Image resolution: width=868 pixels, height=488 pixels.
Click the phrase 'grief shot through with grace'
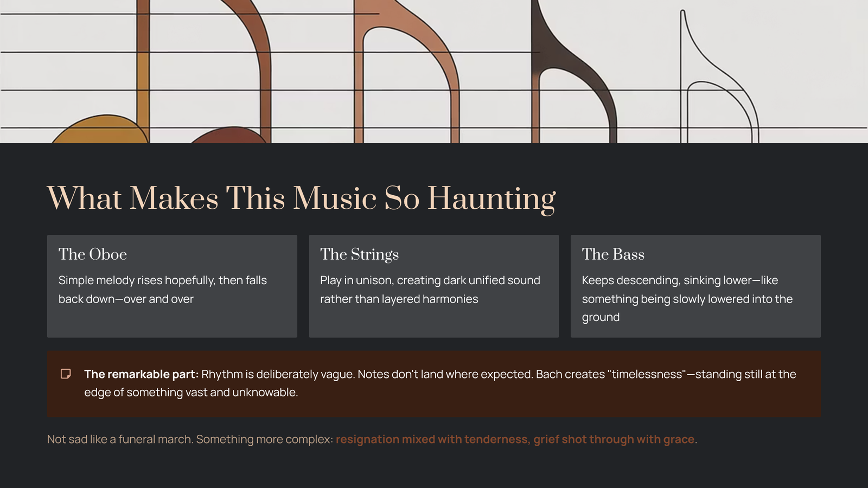coord(614,439)
